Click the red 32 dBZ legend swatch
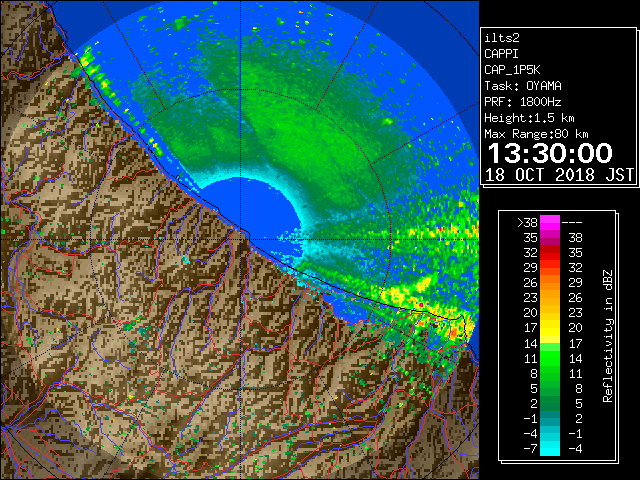The height and width of the screenshot is (480, 640). click(x=550, y=253)
